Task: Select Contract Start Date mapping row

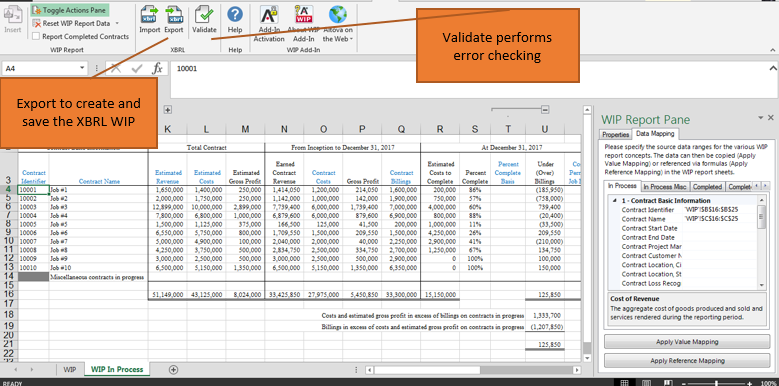Action: [x=683, y=228]
